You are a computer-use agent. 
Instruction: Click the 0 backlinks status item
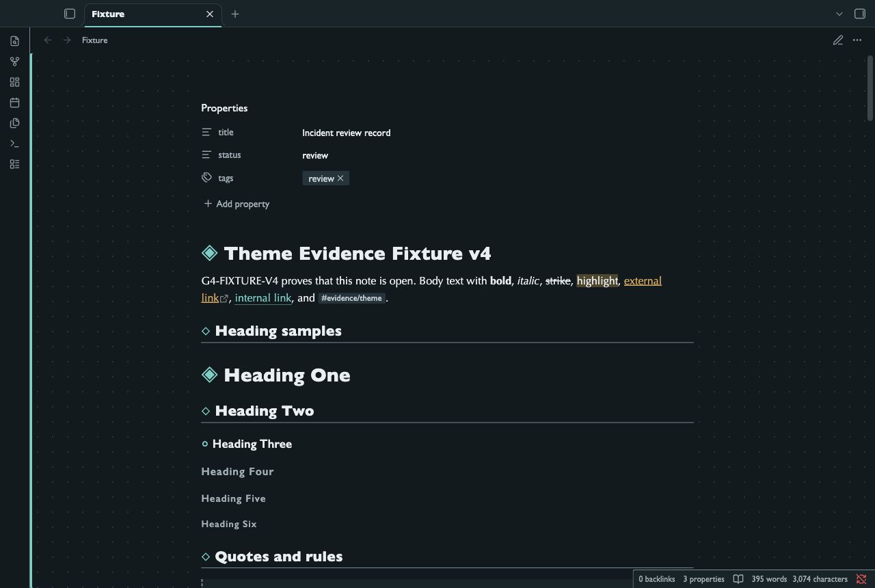657,579
